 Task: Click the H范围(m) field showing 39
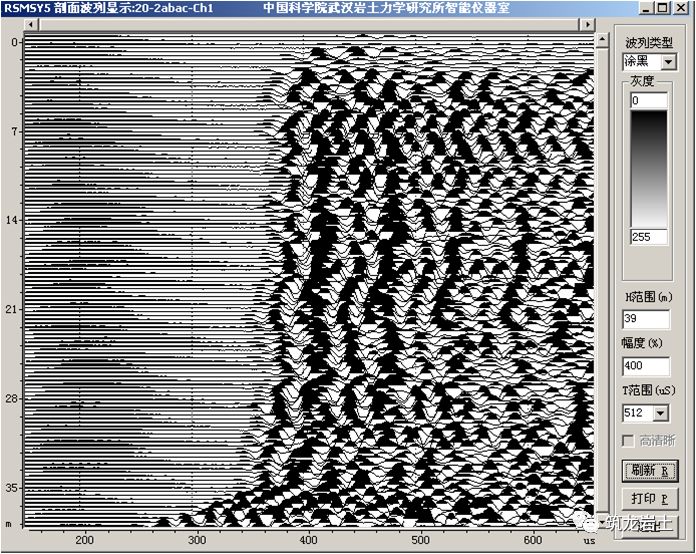click(646, 319)
